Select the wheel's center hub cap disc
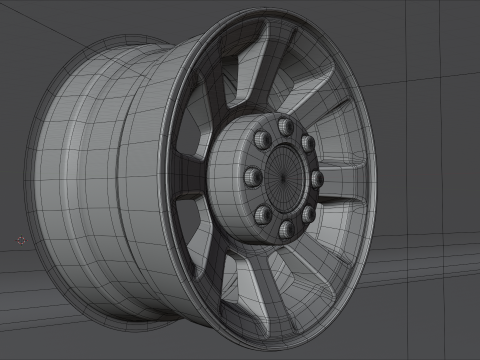This screenshot has height=360, width=480. point(284,179)
